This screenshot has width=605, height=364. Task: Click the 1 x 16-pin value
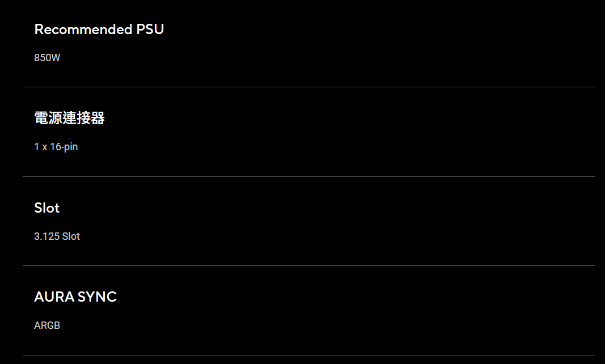(x=56, y=147)
